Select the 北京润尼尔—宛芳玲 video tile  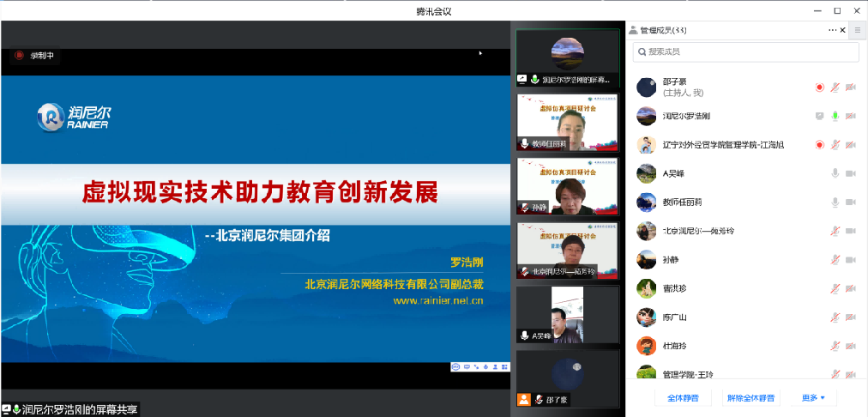(568, 251)
